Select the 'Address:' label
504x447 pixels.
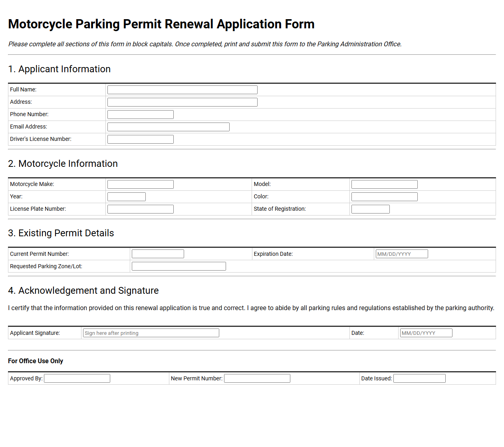tap(21, 102)
